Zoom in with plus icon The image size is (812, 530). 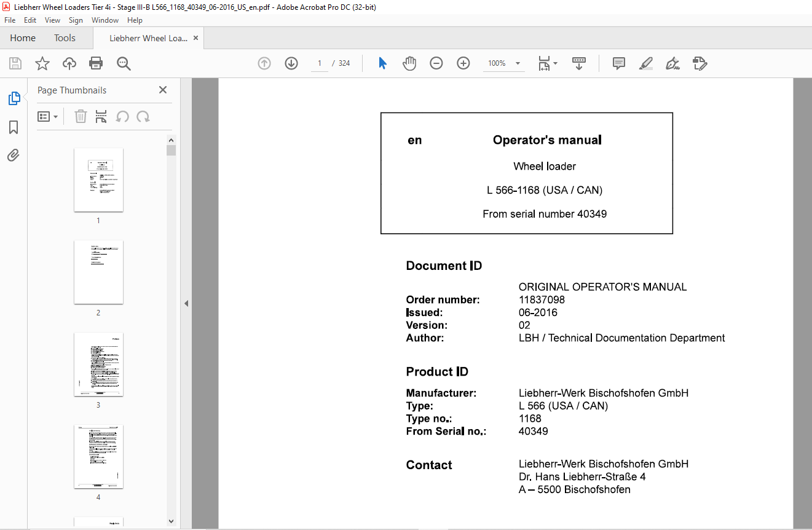(463, 63)
